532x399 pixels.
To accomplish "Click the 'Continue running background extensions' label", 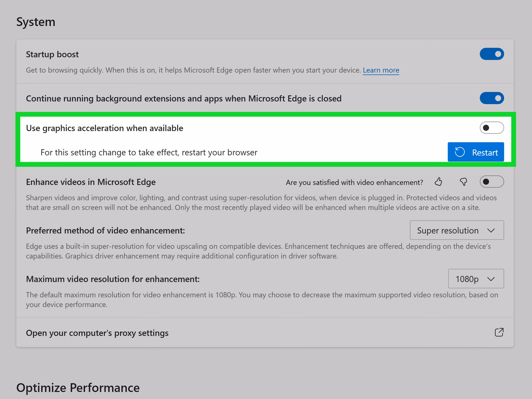I will [x=184, y=99].
